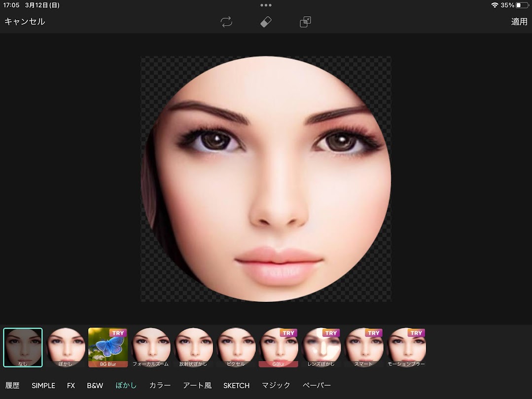Try the レンズぼかし lens blur effect
Viewport: 532px width, 399px height.
click(321, 348)
